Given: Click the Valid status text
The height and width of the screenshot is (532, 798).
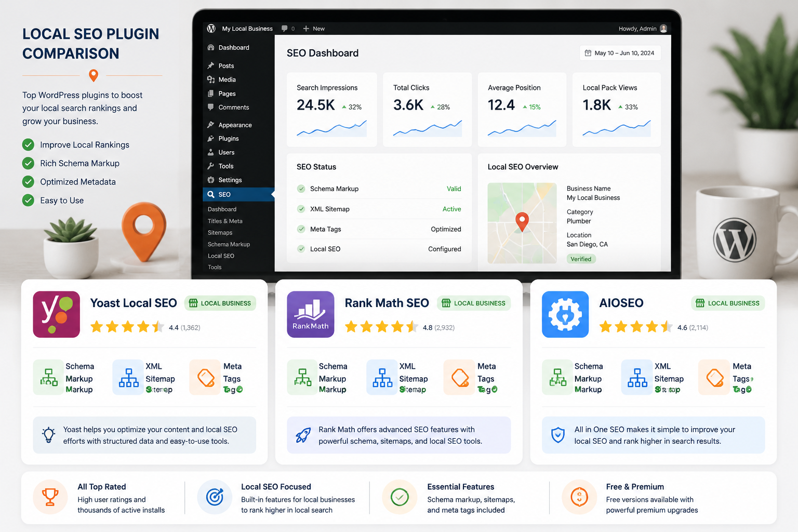Looking at the screenshot, I should tap(454, 189).
